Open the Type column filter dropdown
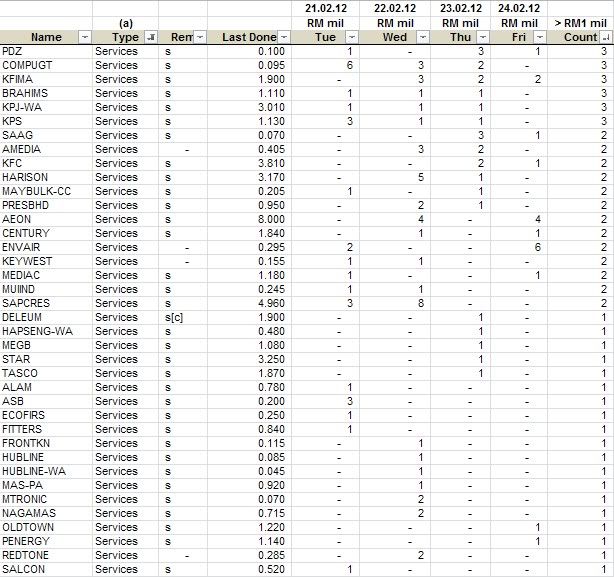Image resolution: width=614 pixels, height=577 pixels. pyautogui.click(x=151, y=37)
